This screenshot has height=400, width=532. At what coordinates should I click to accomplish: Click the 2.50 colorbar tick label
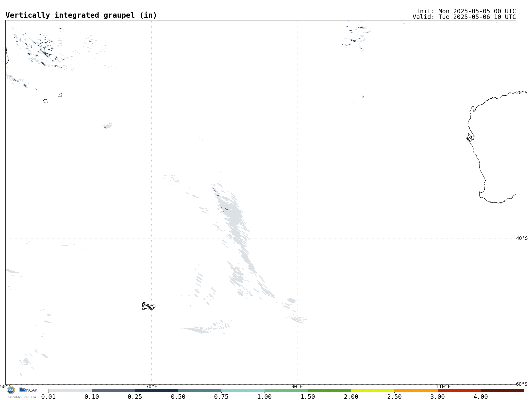(394, 397)
